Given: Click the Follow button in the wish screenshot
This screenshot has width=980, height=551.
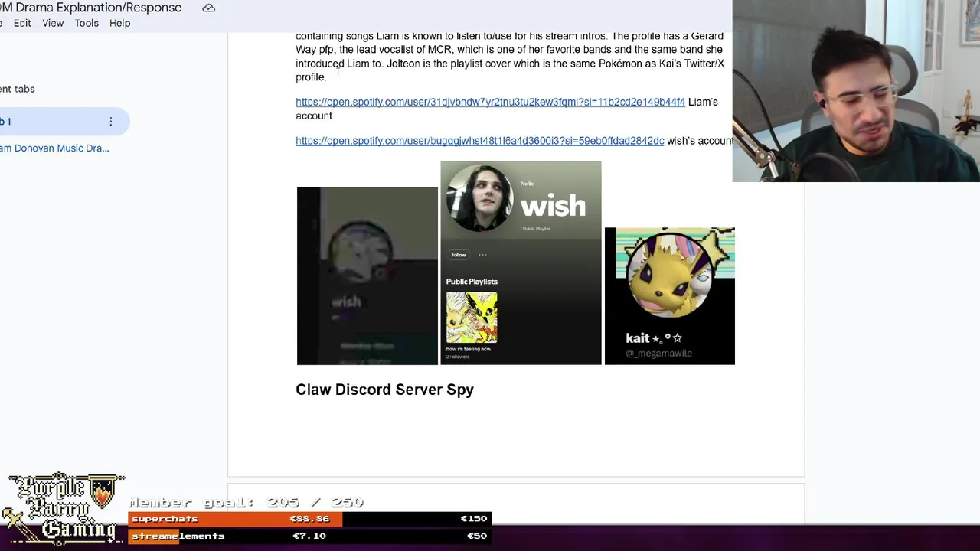Looking at the screenshot, I should click(458, 255).
